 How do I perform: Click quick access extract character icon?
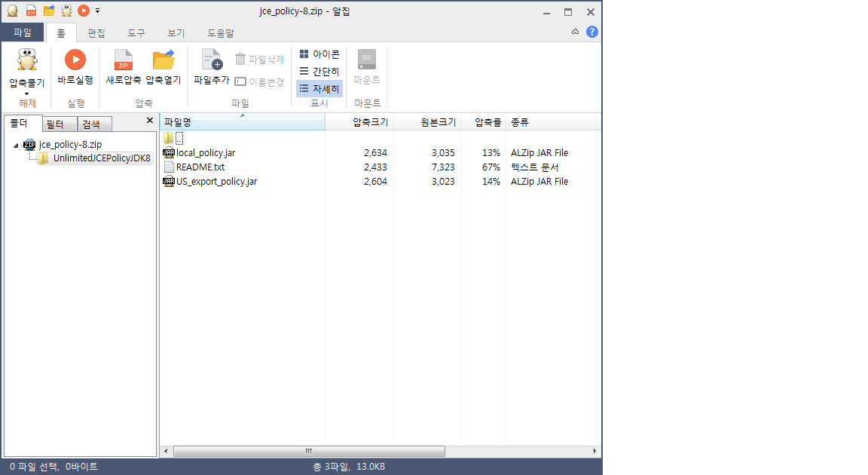coord(66,11)
